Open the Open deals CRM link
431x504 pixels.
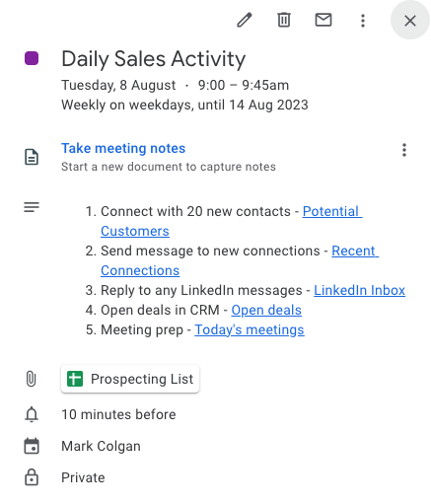click(266, 310)
